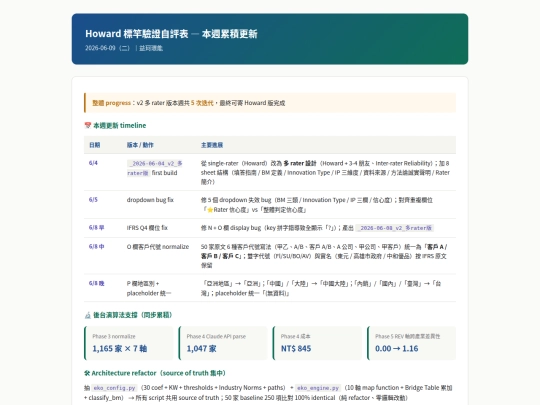540x405 pixels.
Task: Click the description about 50 家原文 6 種客戶代號
Action: click(x=324, y=256)
